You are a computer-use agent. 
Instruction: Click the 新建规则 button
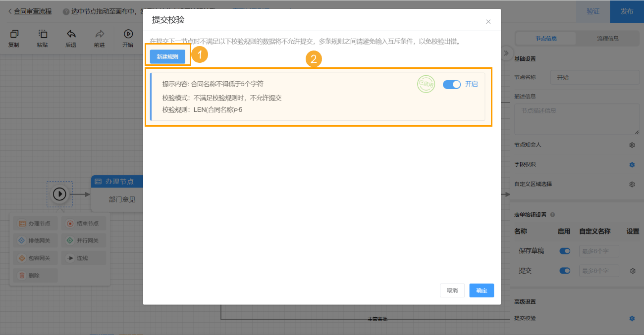[167, 56]
